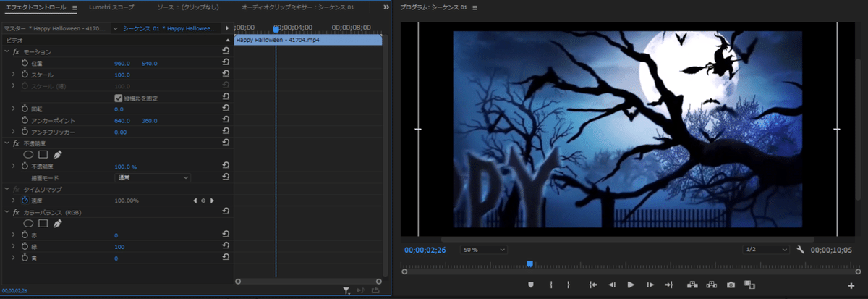Image resolution: width=868 pixels, height=299 pixels.
Task: Go to previous 速度 keyframe
Action: coord(195,201)
